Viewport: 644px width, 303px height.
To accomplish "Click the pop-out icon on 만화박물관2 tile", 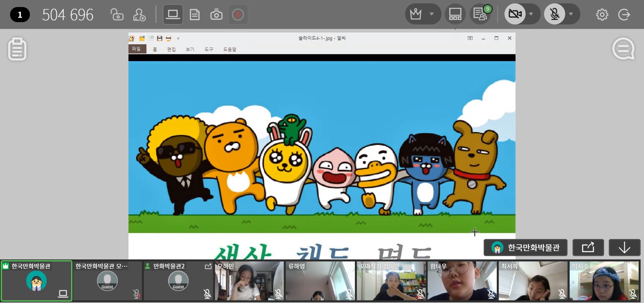I will point(208,266).
